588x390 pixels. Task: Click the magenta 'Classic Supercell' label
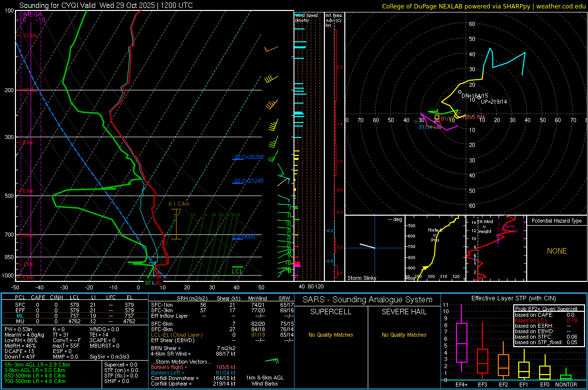coord(509,229)
